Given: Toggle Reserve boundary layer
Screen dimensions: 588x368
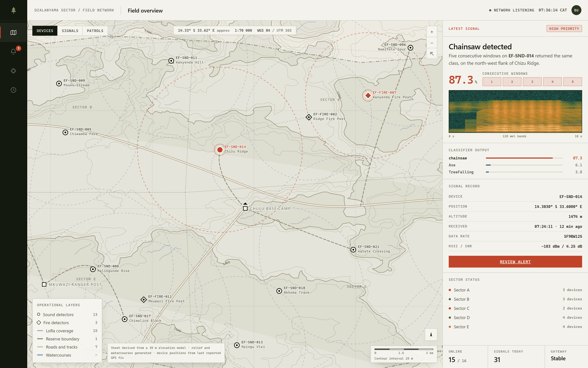Looking at the screenshot, I should (x=67, y=339).
